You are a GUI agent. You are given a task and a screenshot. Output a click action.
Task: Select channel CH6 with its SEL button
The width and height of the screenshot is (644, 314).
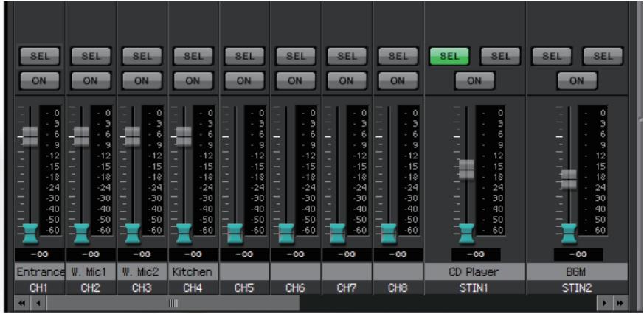coord(295,56)
